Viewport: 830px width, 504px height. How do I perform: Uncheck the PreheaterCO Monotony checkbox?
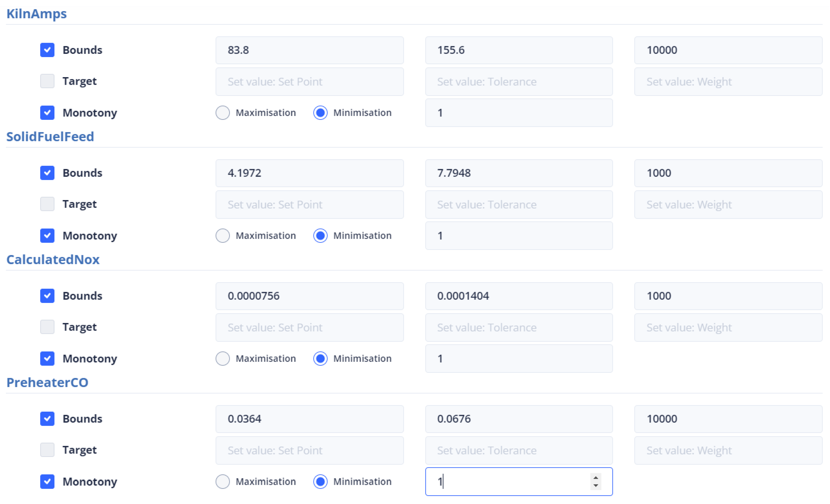coord(47,481)
